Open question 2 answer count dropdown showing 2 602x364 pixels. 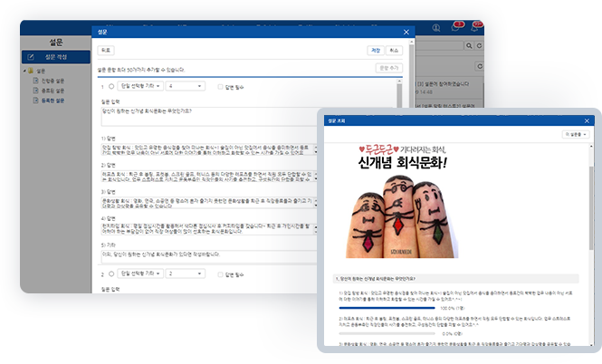185,273
